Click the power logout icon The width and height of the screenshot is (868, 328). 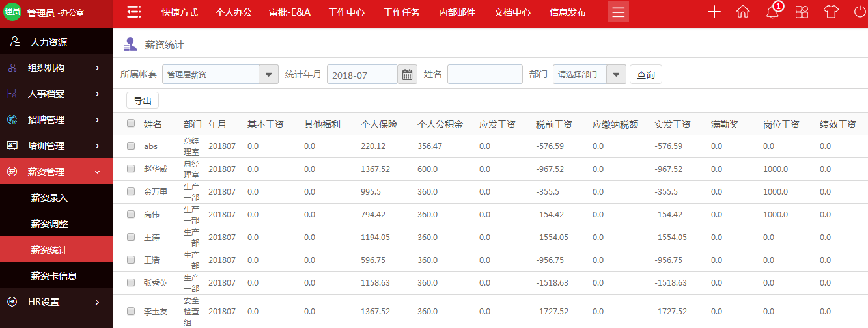click(860, 12)
